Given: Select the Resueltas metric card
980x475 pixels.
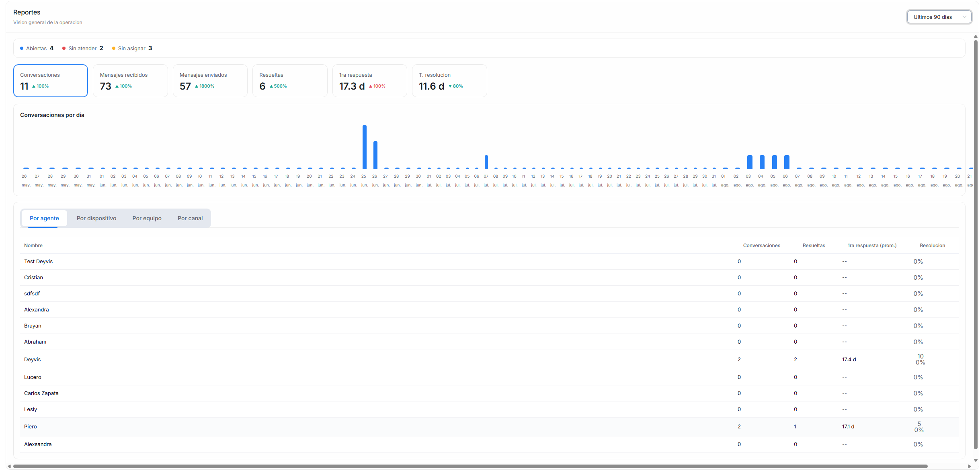Looking at the screenshot, I should (x=290, y=81).
